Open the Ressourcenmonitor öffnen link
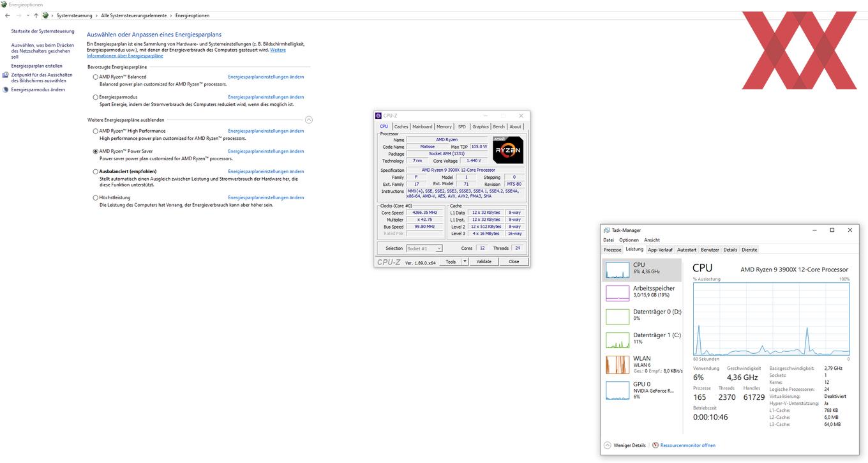Image resolution: width=868 pixels, height=463 pixels. point(688,445)
